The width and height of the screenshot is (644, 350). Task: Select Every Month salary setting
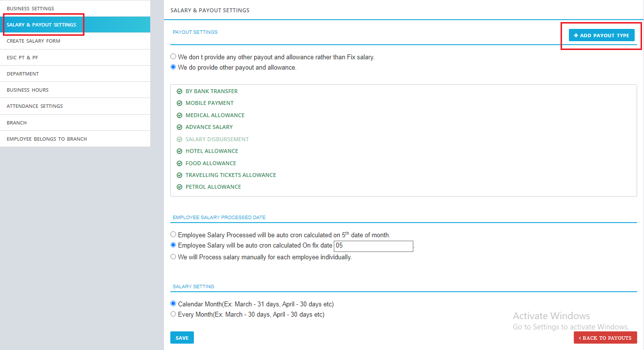coord(173,314)
